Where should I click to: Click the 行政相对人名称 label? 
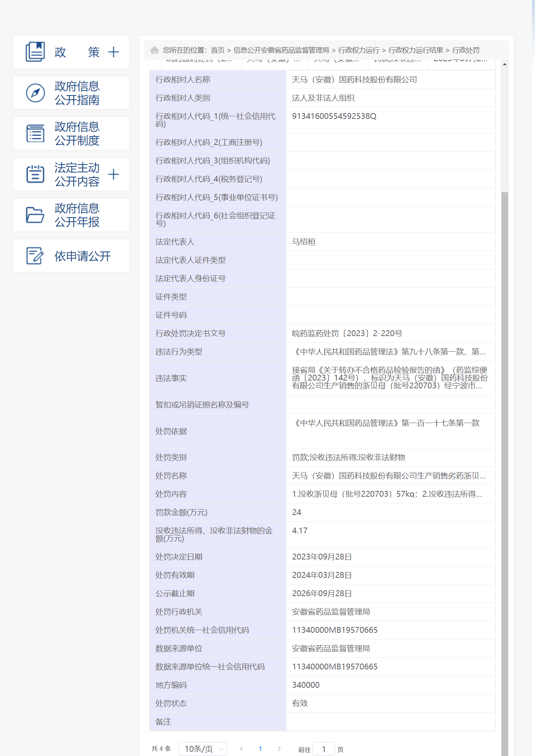pyautogui.click(x=183, y=80)
